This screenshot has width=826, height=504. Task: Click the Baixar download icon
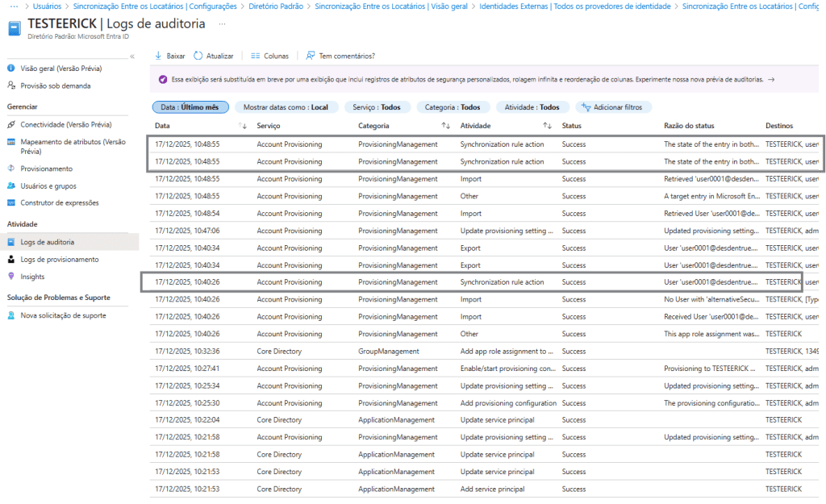point(158,56)
